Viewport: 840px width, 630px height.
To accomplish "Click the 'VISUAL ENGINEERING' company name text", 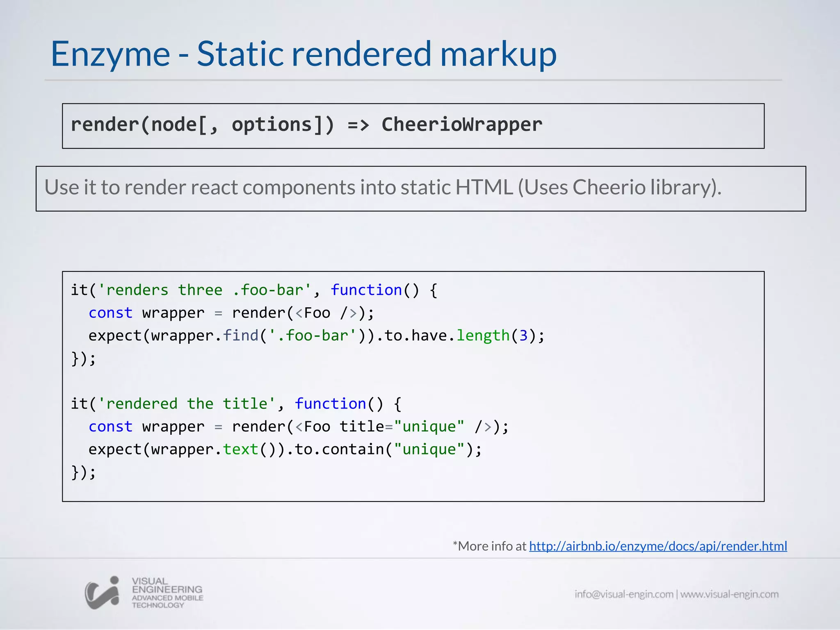I will pos(167,585).
